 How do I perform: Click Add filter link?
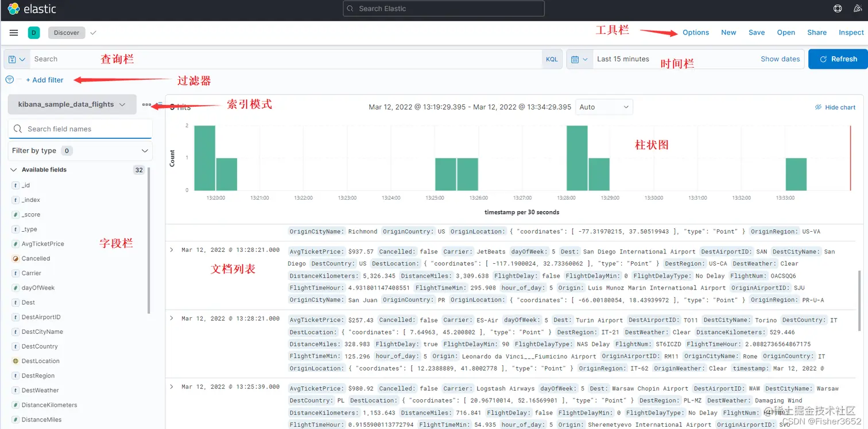[45, 80]
